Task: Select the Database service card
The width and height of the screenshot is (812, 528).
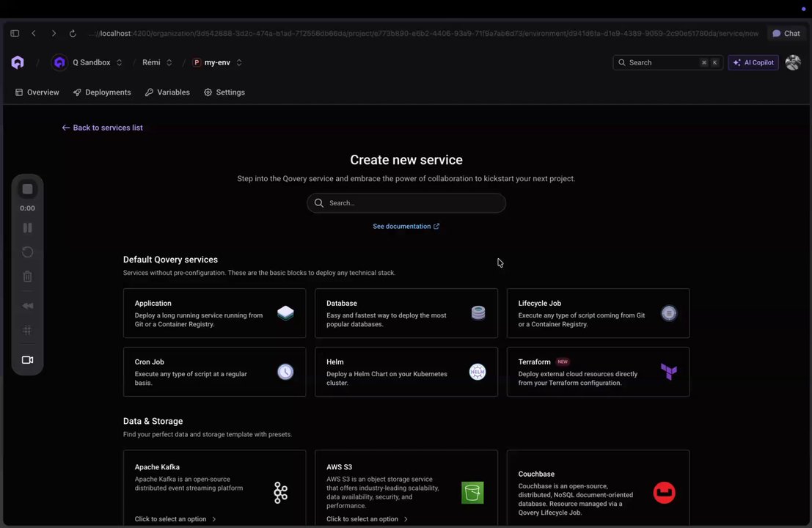Action: tap(406, 313)
